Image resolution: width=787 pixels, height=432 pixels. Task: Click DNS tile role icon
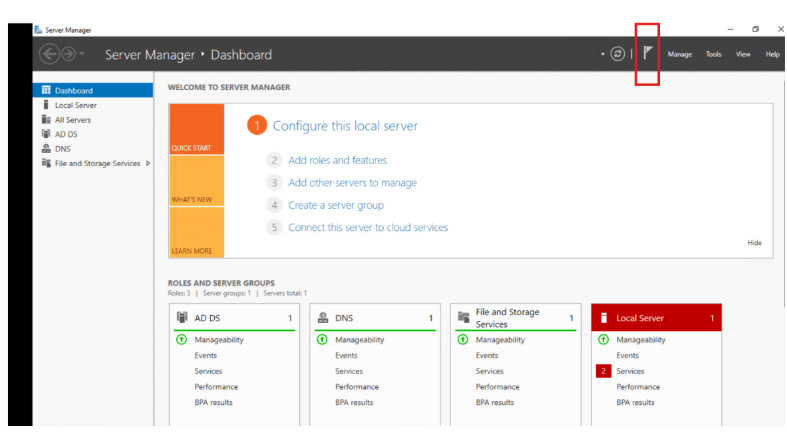pos(323,317)
